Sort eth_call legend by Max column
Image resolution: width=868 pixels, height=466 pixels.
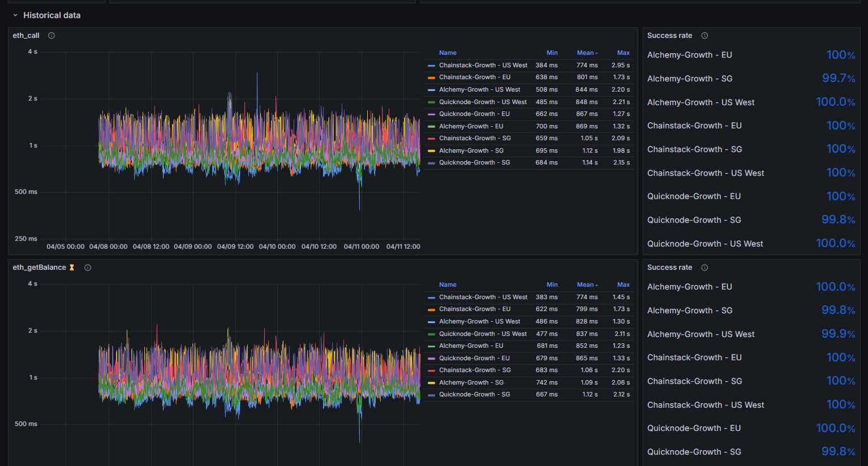[x=624, y=53]
